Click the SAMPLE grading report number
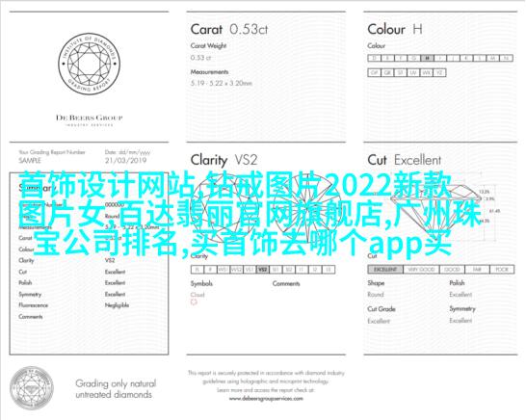The width and height of the screenshot is (526, 420). 30,160
